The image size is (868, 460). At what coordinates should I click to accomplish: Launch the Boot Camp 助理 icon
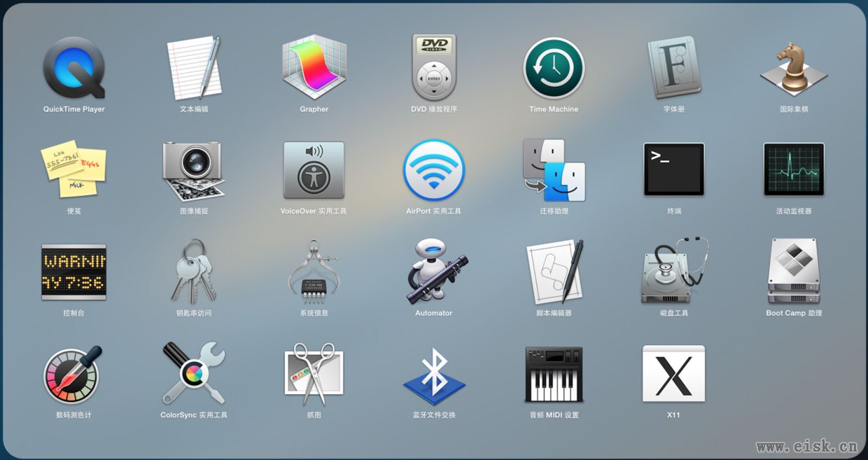pos(794,272)
